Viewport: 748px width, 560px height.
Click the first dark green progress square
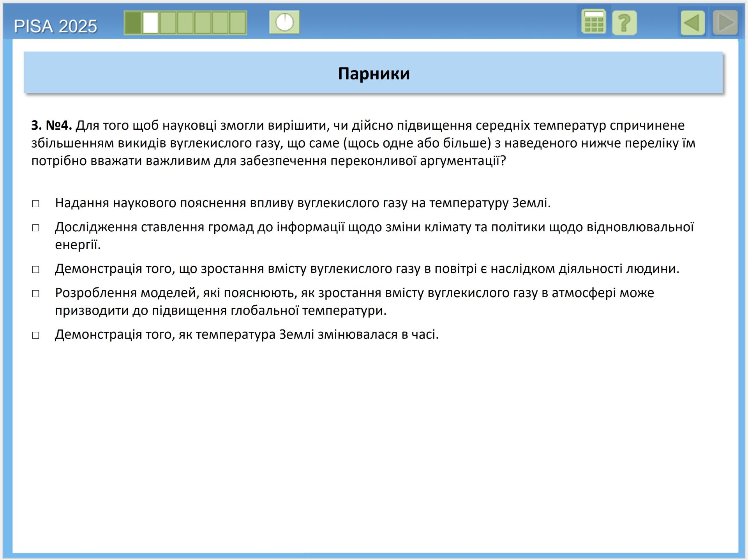[133, 23]
